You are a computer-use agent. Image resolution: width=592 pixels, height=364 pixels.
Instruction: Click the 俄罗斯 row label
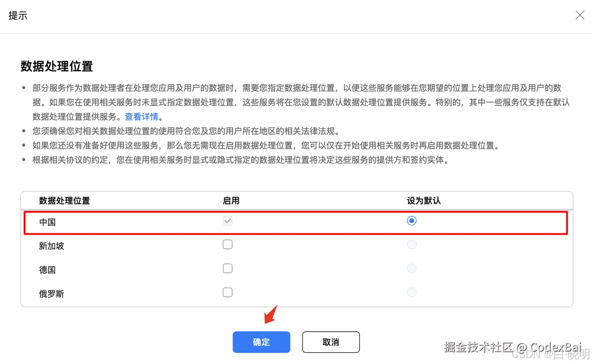tap(51, 294)
